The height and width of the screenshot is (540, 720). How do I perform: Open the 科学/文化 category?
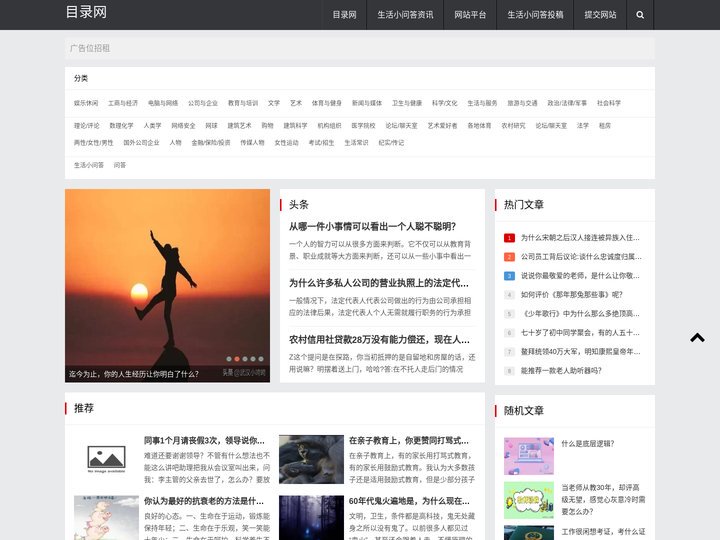(x=444, y=103)
